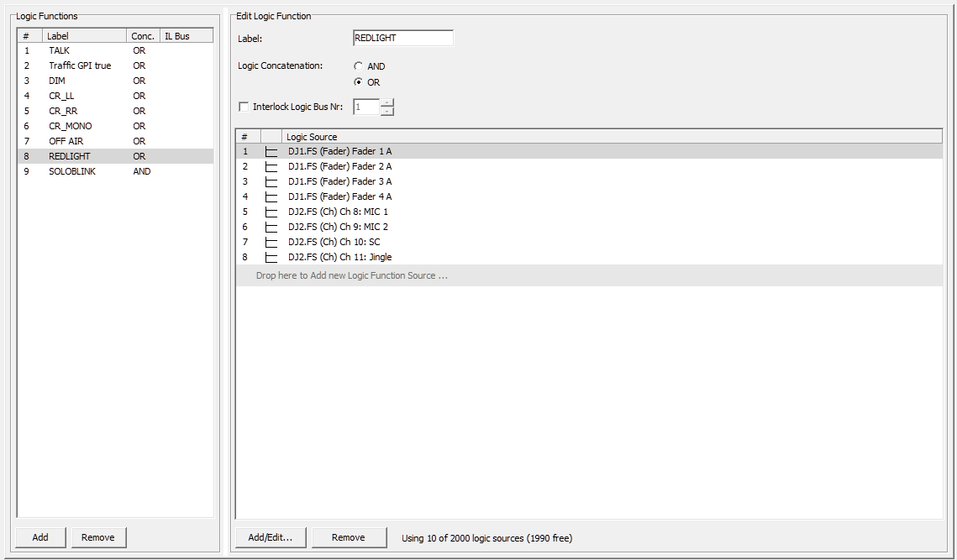Click the icon next to Ch 11: Jingle

point(271,257)
